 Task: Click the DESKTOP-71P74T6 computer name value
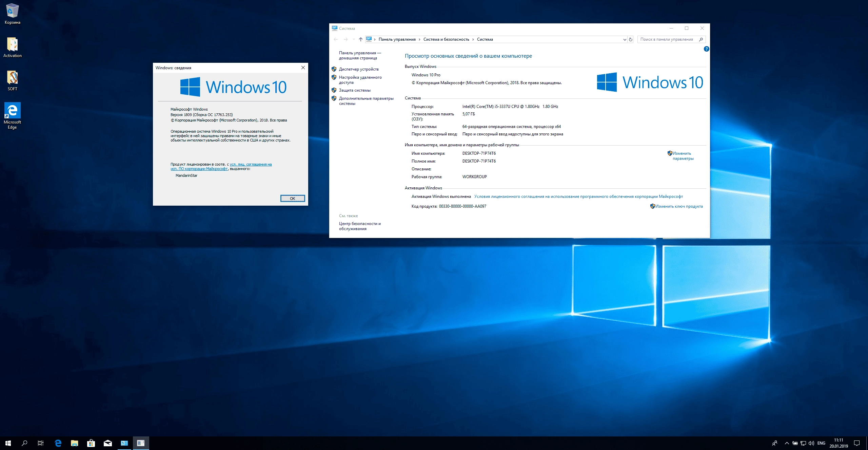coord(479,153)
